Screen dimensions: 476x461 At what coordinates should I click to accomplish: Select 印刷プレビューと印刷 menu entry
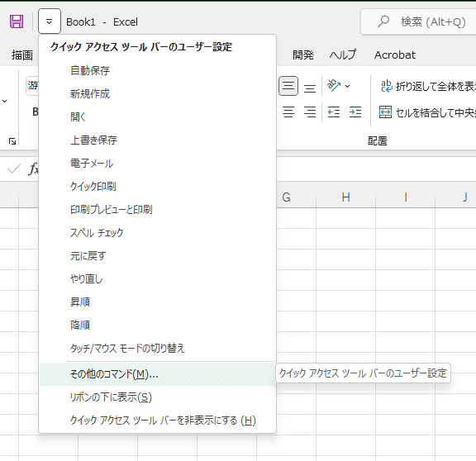[x=158, y=209]
